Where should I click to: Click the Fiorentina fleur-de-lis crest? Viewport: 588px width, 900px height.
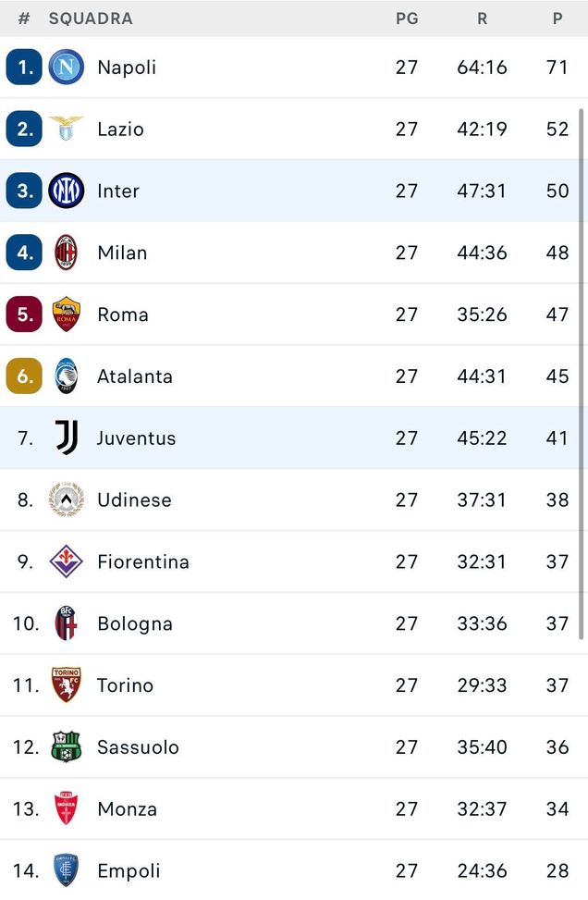click(65, 561)
